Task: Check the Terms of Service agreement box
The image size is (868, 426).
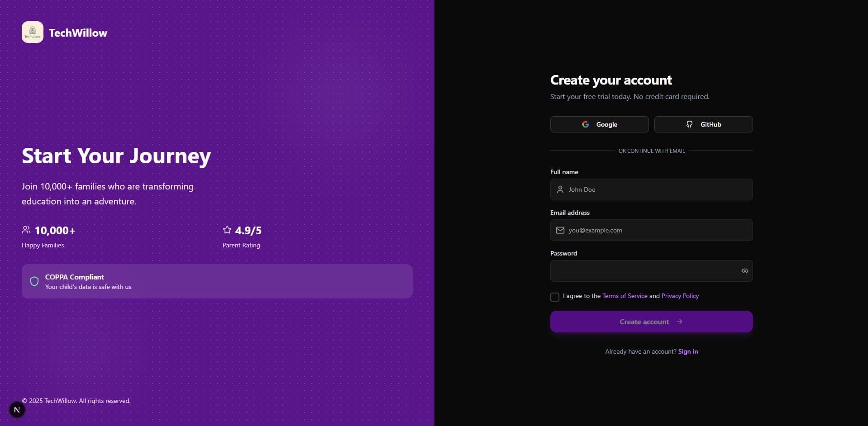Action: point(554,297)
